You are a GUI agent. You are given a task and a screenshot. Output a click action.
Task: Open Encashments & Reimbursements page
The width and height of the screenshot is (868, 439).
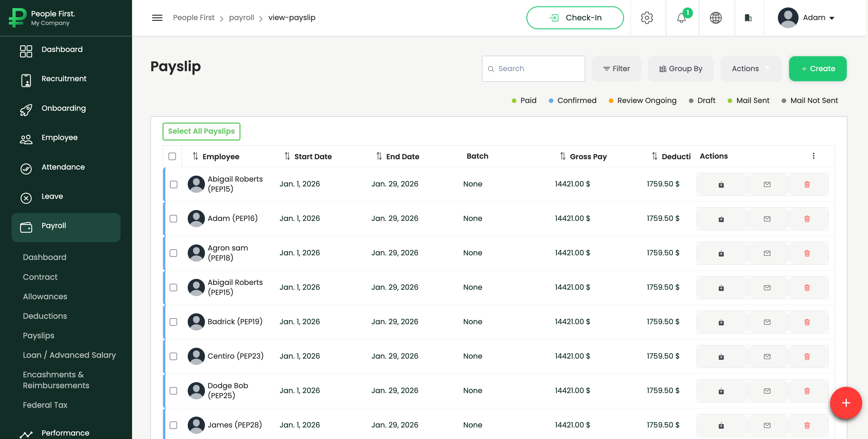point(56,380)
